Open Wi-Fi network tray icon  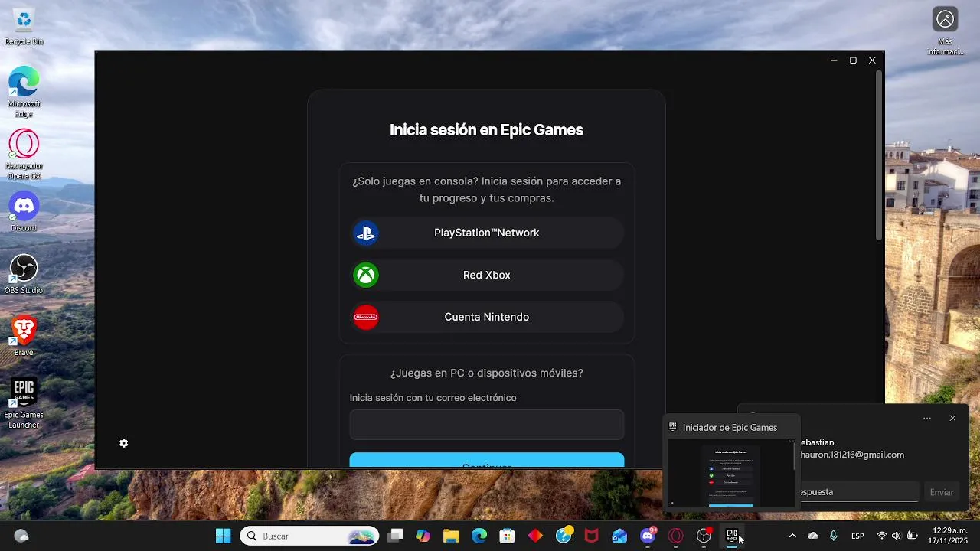pyautogui.click(x=881, y=536)
